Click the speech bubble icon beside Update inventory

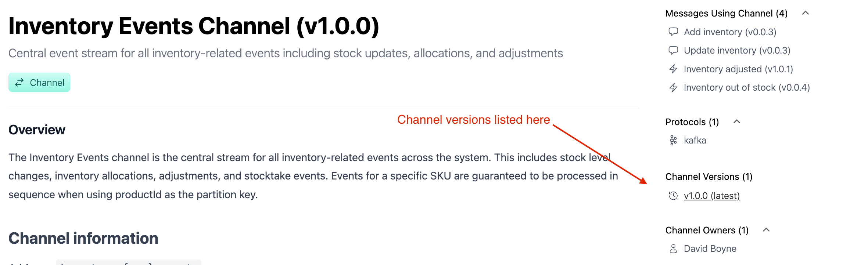click(x=673, y=50)
